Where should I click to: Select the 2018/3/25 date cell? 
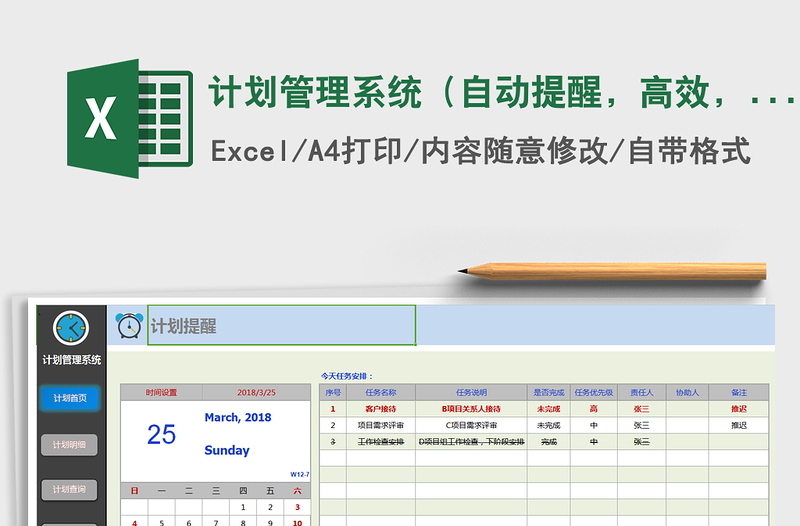256,392
